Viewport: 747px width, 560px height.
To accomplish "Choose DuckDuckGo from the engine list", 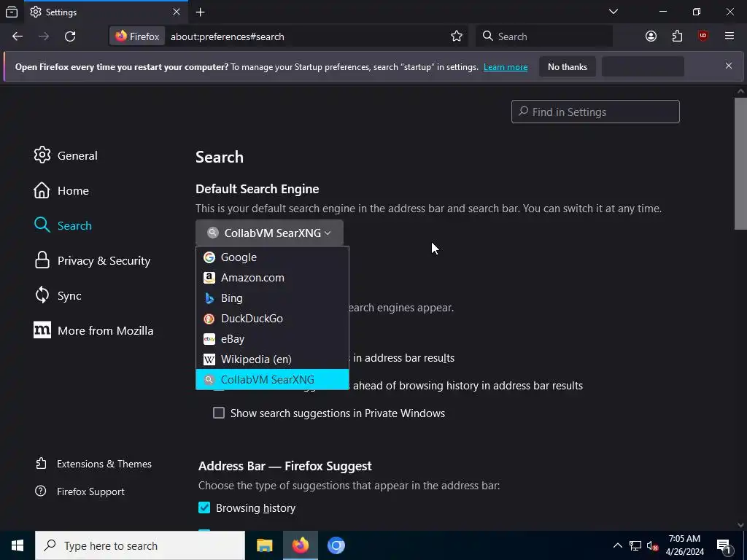I will pos(273,319).
